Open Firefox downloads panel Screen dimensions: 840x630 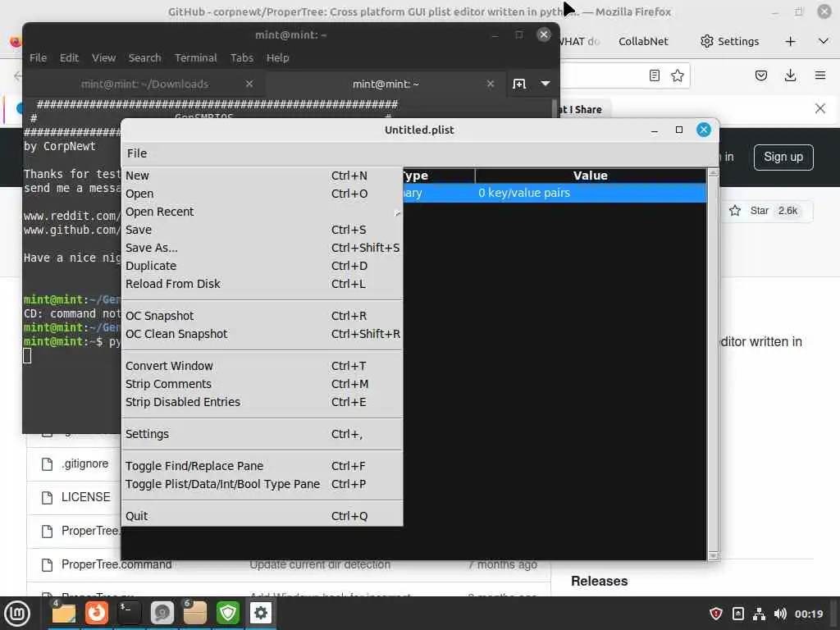click(790, 75)
